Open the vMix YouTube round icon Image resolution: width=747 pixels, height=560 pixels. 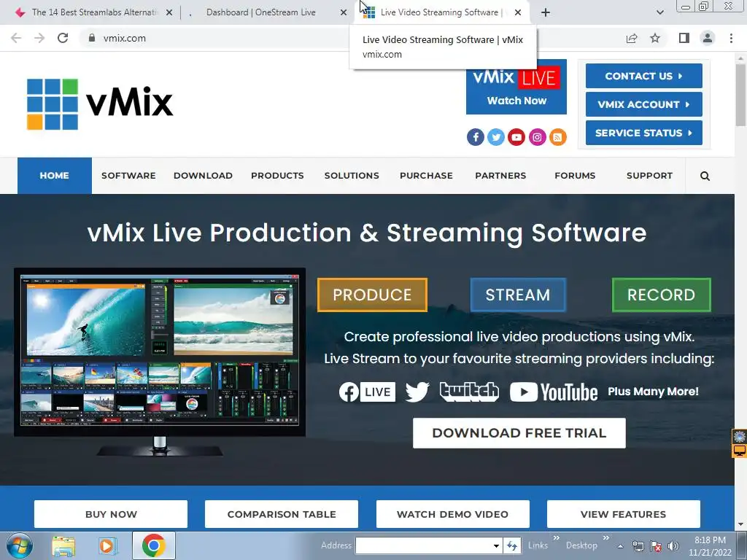516,137
